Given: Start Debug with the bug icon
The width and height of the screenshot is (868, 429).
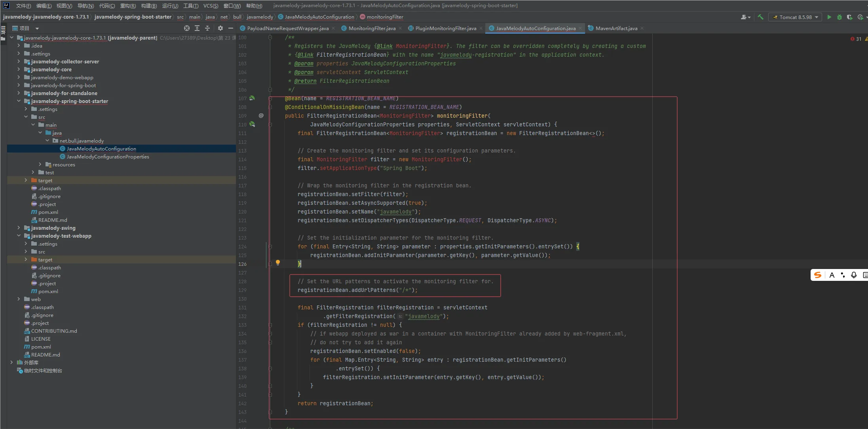Looking at the screenshot, I should 839,17.
